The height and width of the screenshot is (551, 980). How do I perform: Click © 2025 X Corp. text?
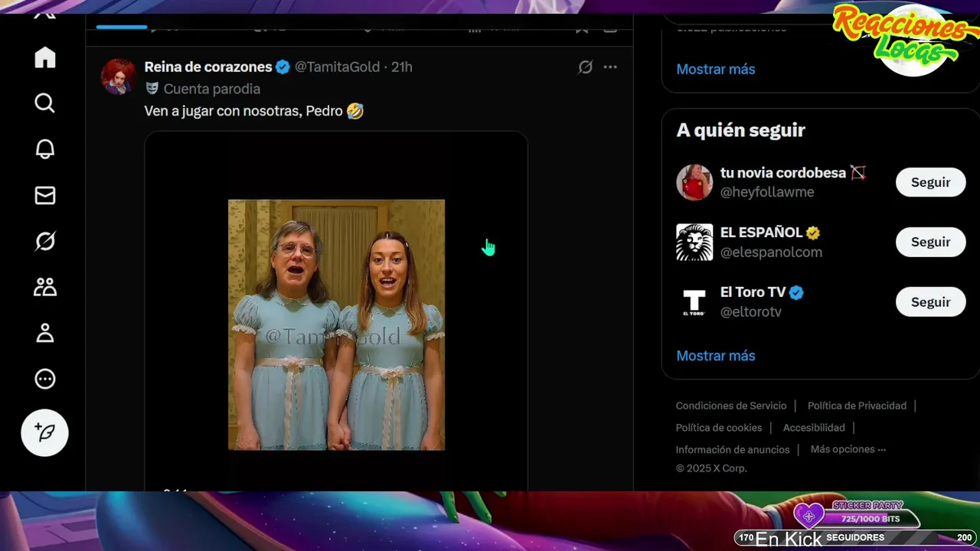pyautogui.click(x=711, y=468)
